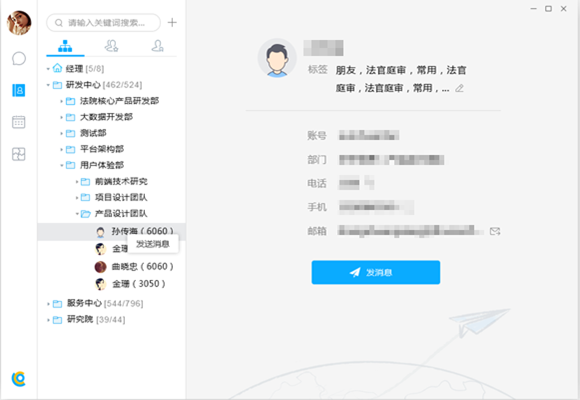Expand 平台架构部 folder arrow
Viewport: 580px width, 400px height.
tap(61, 149)
